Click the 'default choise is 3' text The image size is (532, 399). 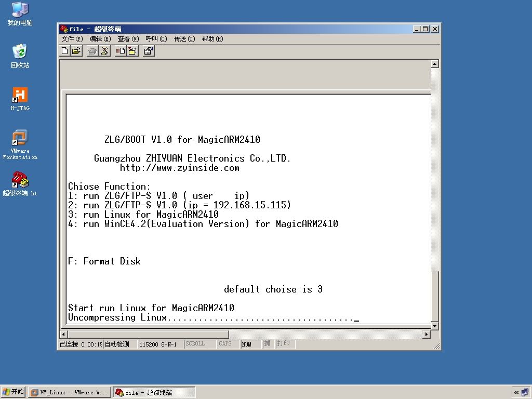[x=273, y=289]
